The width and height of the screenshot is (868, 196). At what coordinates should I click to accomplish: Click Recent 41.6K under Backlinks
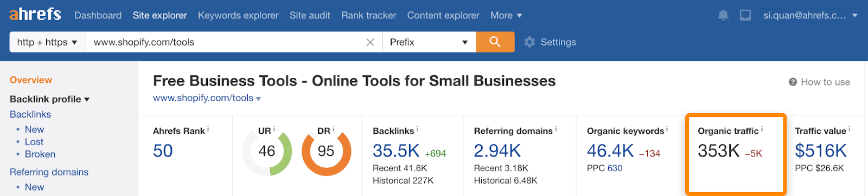400,168
